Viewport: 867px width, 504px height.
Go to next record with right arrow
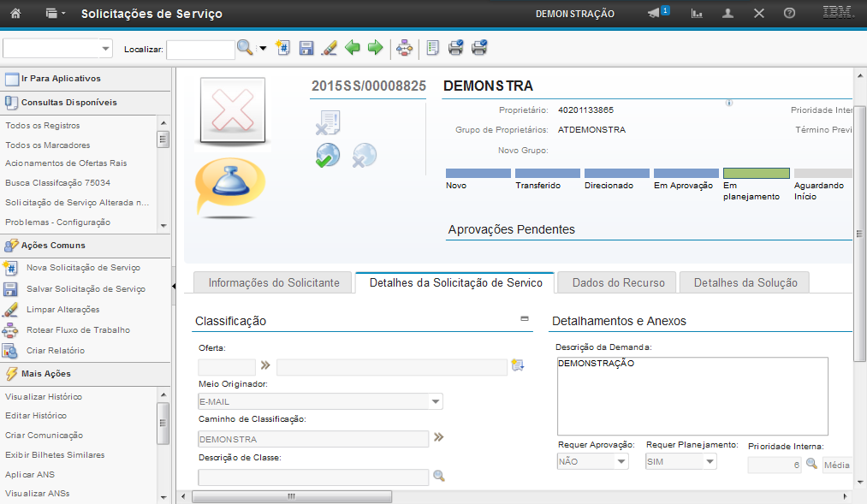click(x=375, y=49)
